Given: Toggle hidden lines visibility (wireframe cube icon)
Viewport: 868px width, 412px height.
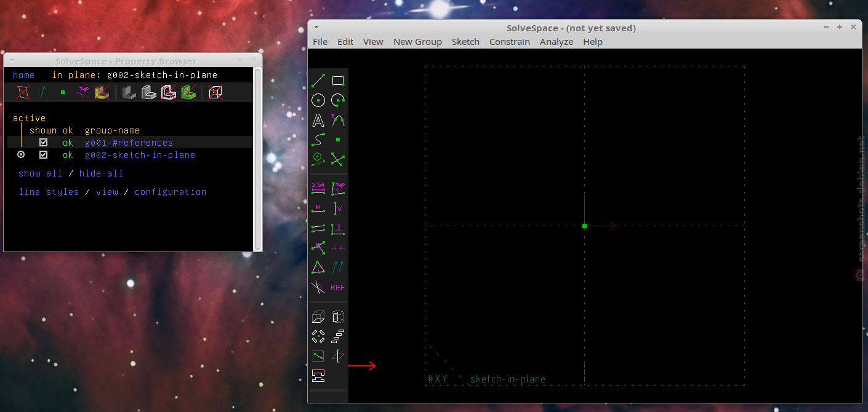Looking at the screenshot, I should [215, 92].
